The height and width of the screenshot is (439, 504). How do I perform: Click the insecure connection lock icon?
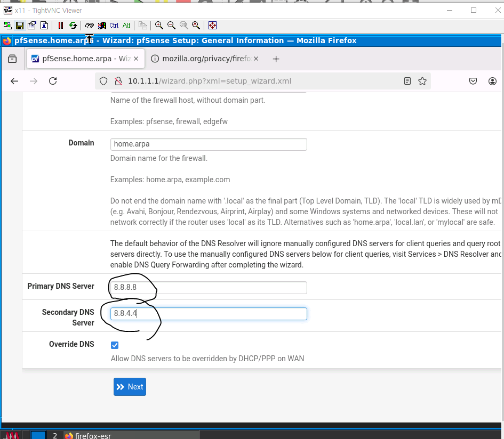point(118,82)
